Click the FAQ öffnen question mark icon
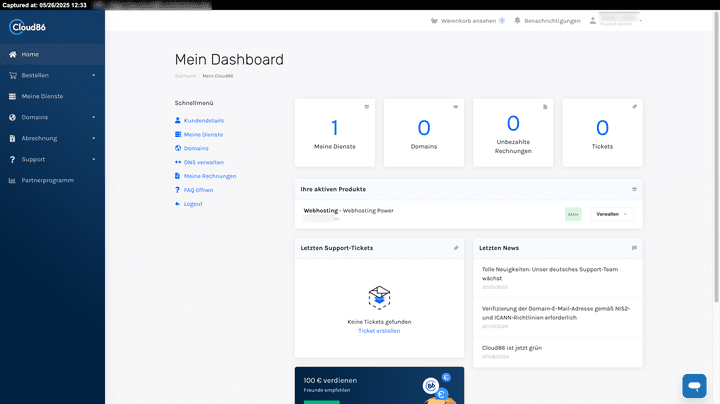The width and height of the screenshot is (720, 404). pos(178,190)
